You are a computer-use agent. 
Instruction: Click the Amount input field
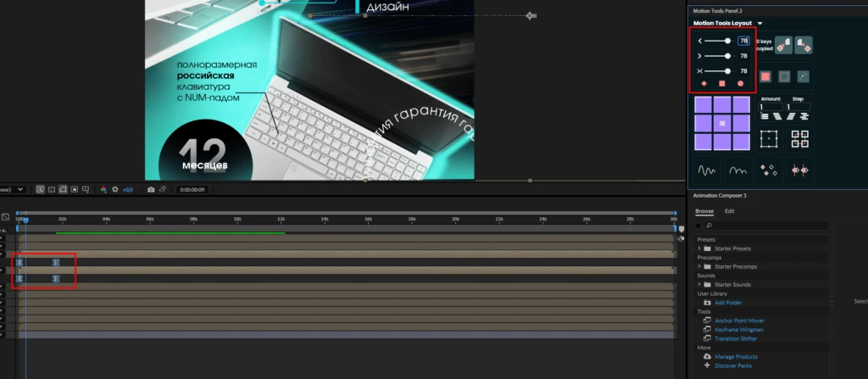click(x=771, y=107)
